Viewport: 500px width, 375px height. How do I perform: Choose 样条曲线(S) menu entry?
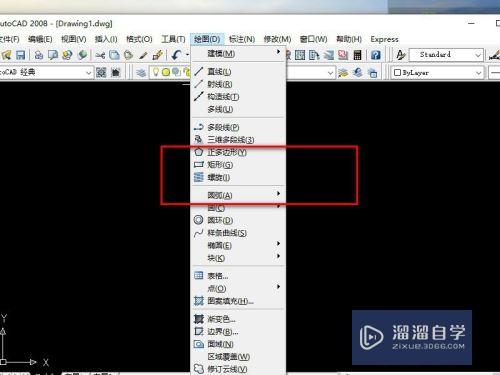coord(238,233)
